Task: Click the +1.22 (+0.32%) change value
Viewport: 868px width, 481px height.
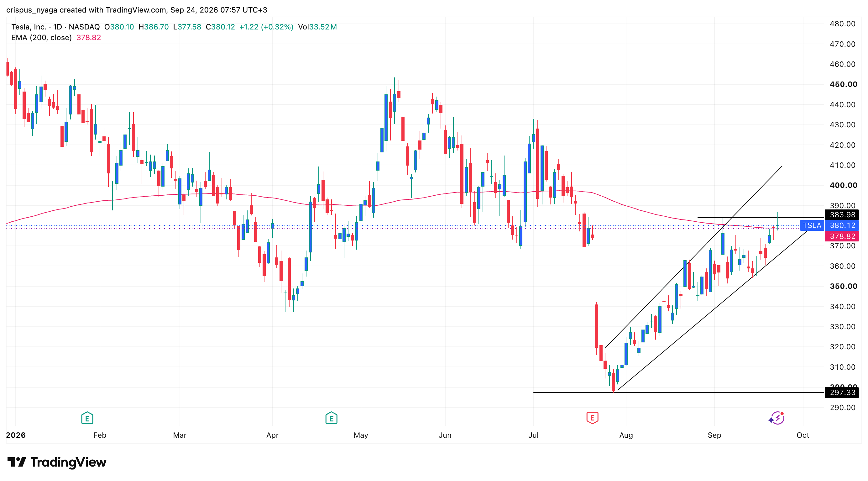Action: [x=266, y=27]
